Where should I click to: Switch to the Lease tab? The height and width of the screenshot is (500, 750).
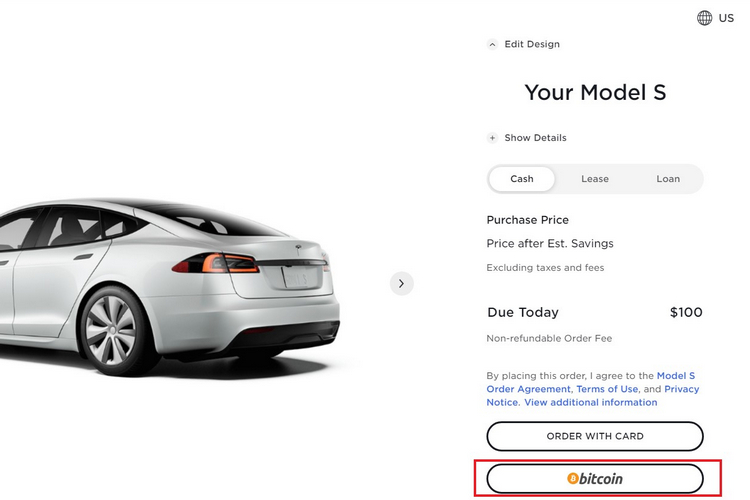(x=595, y=179)
